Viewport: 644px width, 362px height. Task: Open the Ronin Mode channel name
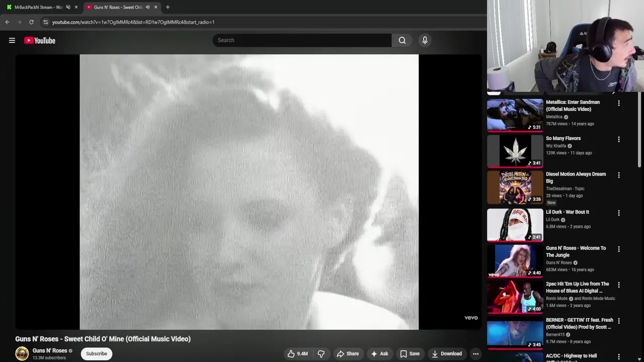point(556,299)
